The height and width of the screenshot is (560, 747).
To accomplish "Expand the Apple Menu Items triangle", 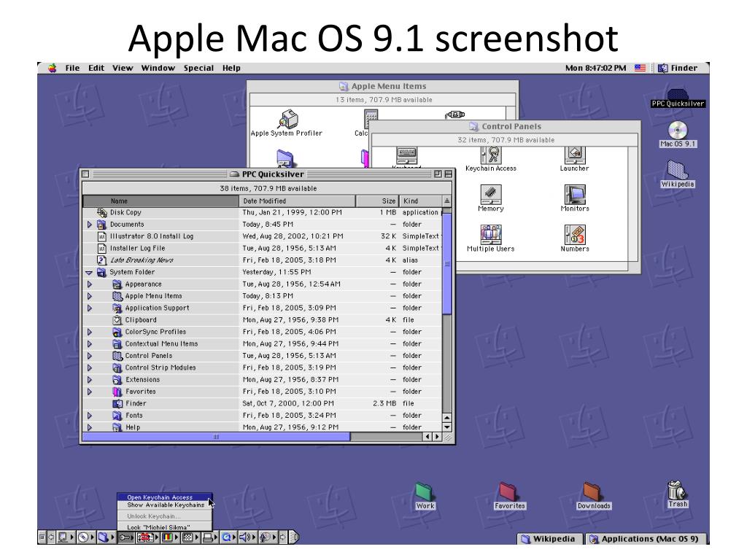I will (89, 296).
